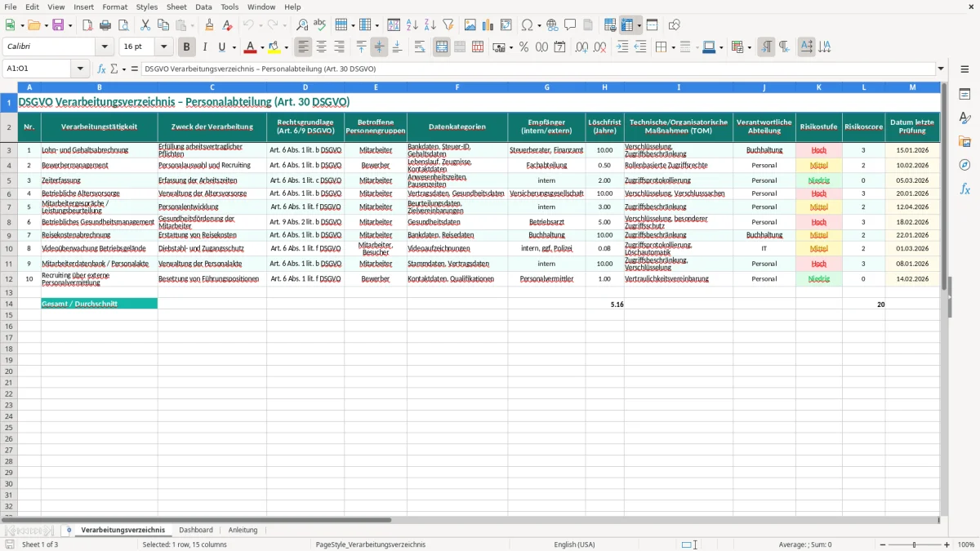
Task: Click the Merge and Center Cells icon
Action: pos(442,47)
